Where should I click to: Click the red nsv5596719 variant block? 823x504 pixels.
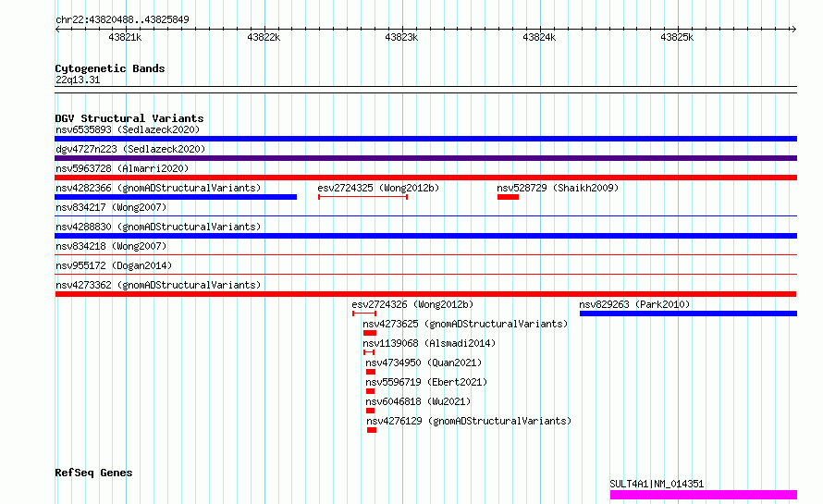click(x=371, y=391)
